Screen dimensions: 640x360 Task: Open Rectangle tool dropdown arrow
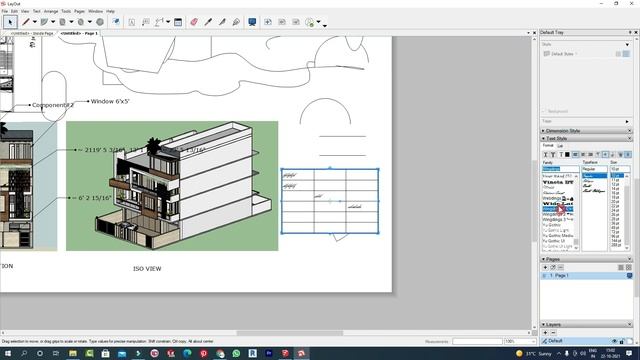[x=71, y=22]
